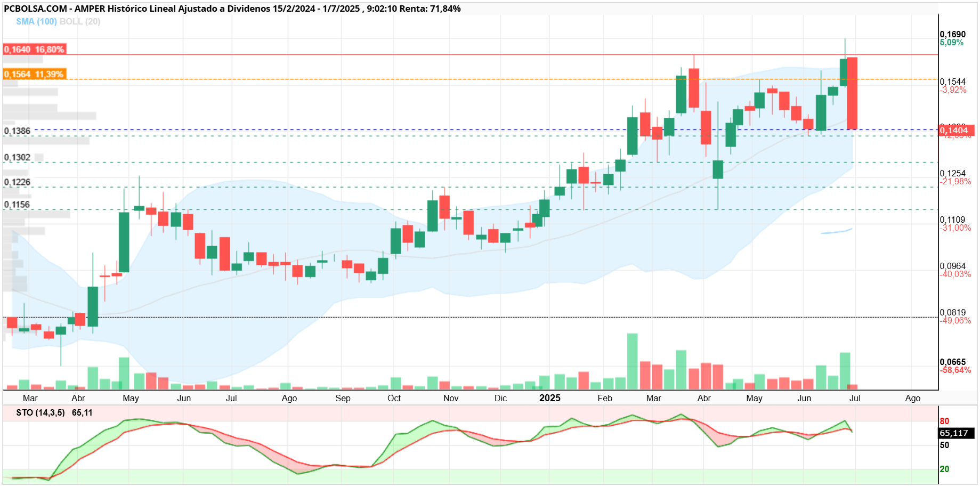Click the current price tag 0,1404
Image resolution: width=980 pixels, height=487 pixels.
coord(956,130)
